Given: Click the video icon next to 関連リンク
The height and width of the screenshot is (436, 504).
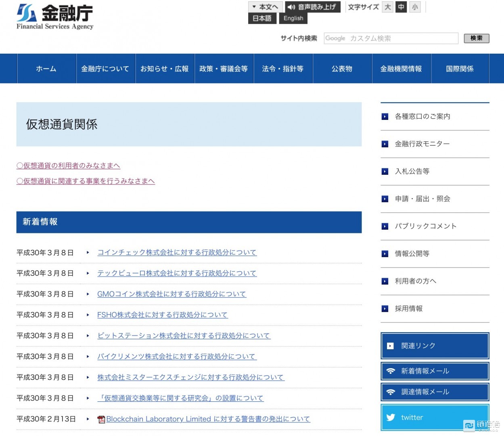Looking at the screenshot, I should tap(390, 346).
